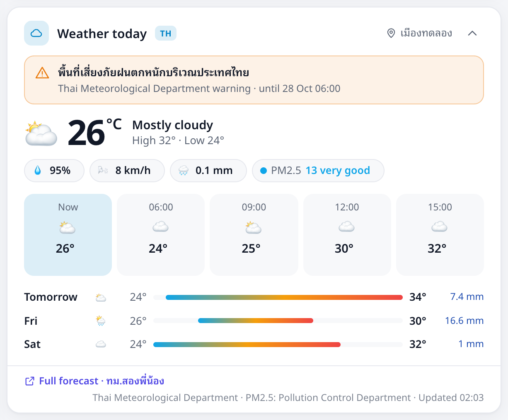The height and width of the screenshot is (420, 508).
Task: Select the 06:00 hourly card
Action: point(161,235)
